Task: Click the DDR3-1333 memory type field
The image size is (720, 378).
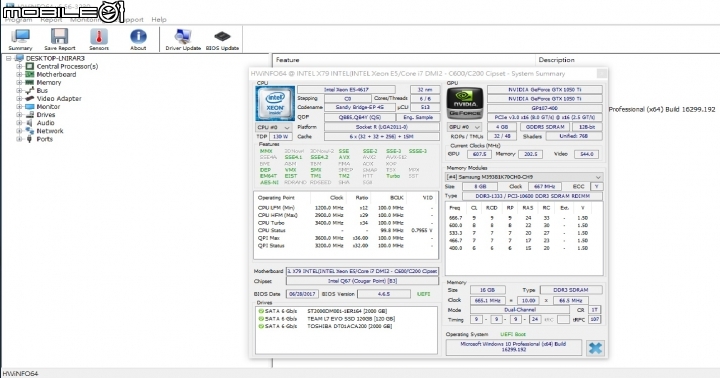Action: tap(533, 196)
